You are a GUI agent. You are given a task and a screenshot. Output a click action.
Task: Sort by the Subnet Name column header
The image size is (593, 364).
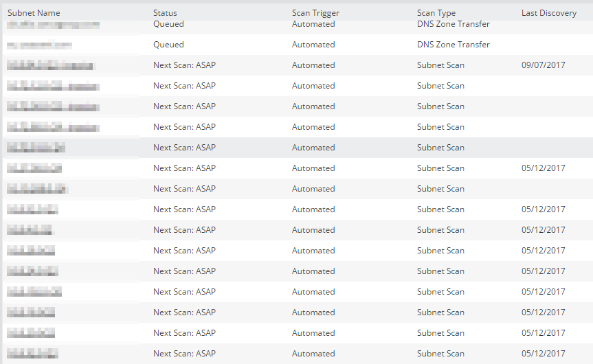[x=34, y=13]
